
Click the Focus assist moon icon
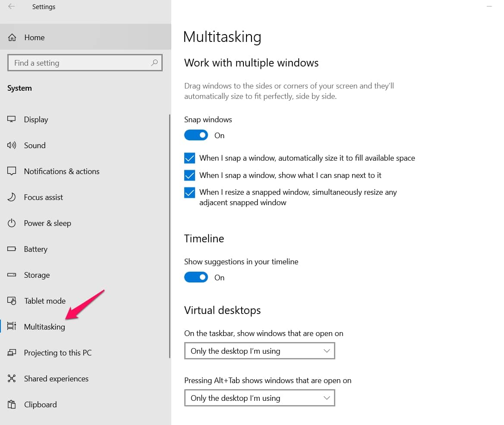(x=12, y=197)
